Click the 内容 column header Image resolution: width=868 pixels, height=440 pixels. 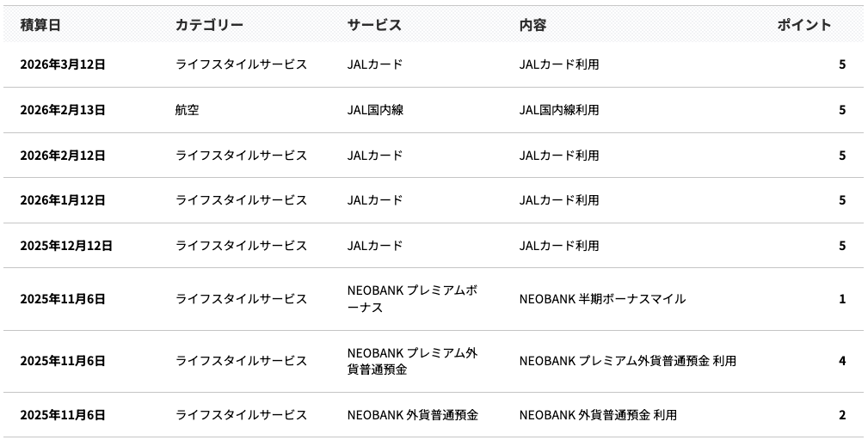pyautogui.click(x=532, y=25)
